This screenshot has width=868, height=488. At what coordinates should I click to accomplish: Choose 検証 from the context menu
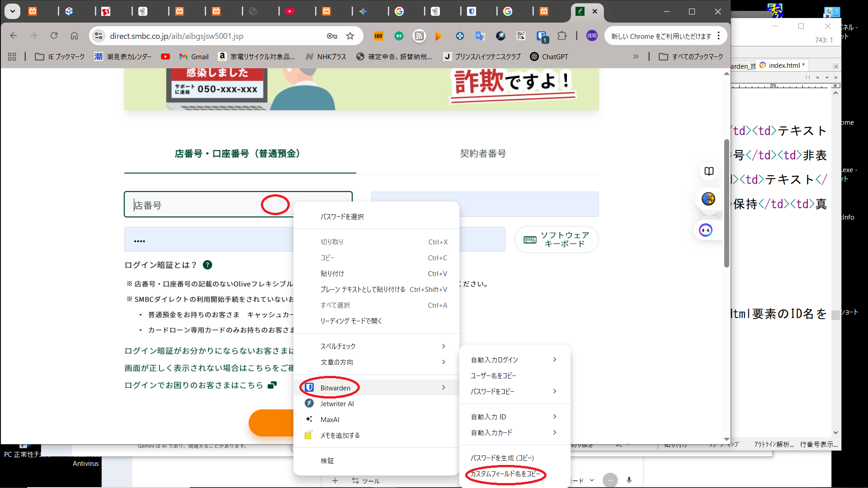pos(327,460)
